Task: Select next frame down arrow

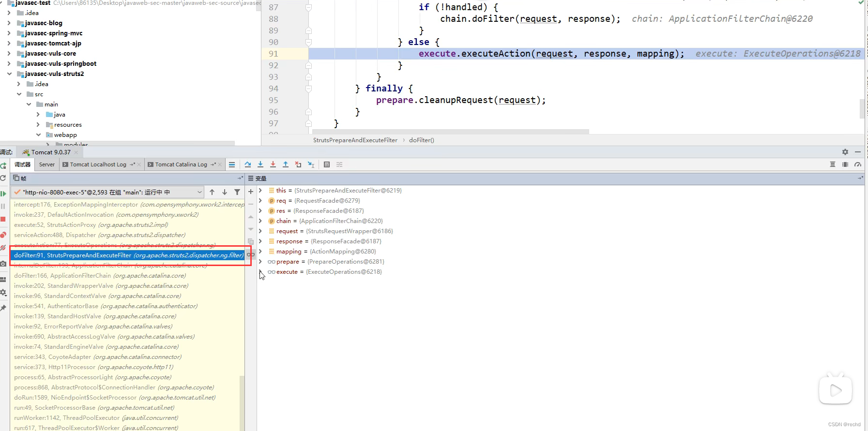Action: point(225,192)
